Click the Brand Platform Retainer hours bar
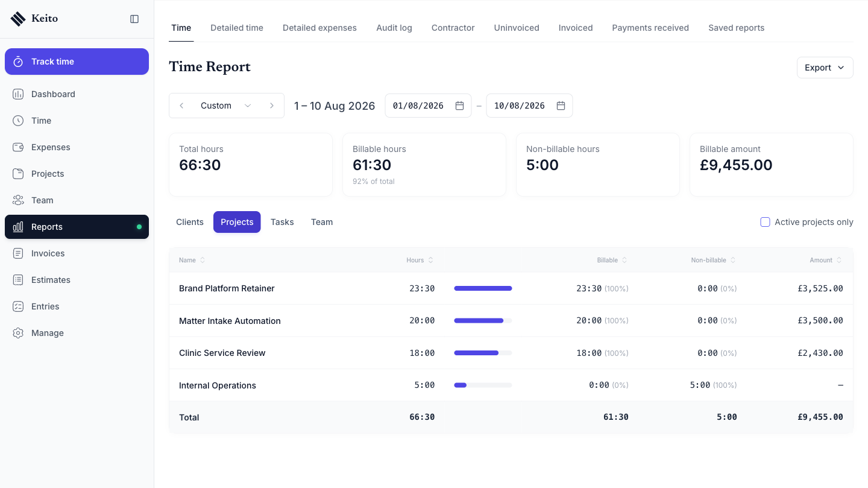The width and height of the screenshot is (868, 488). (x=483, y=288)
